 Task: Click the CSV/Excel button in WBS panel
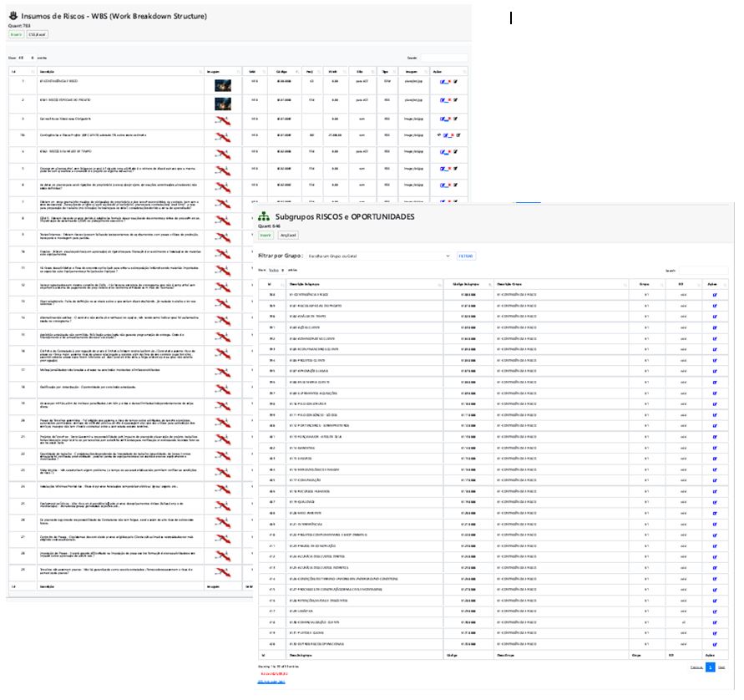click(38, 35)
